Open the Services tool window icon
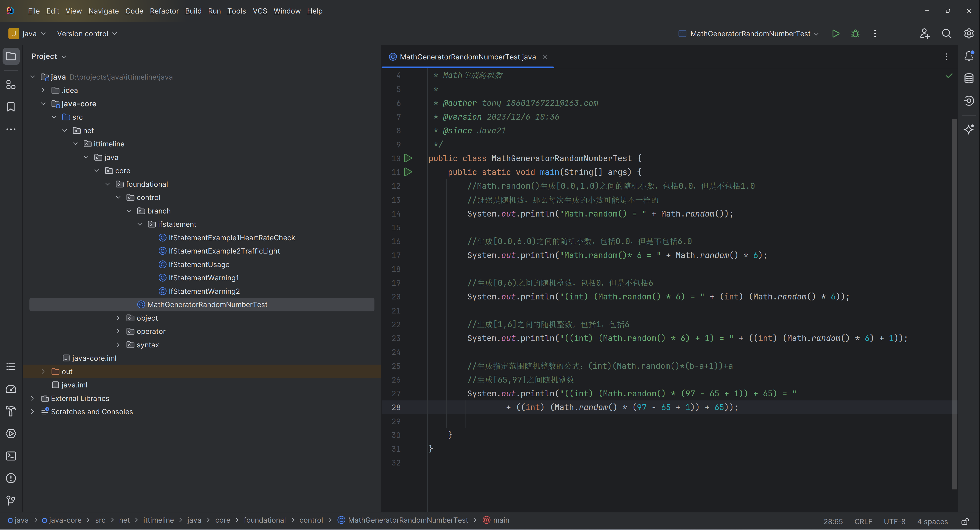 11,434
